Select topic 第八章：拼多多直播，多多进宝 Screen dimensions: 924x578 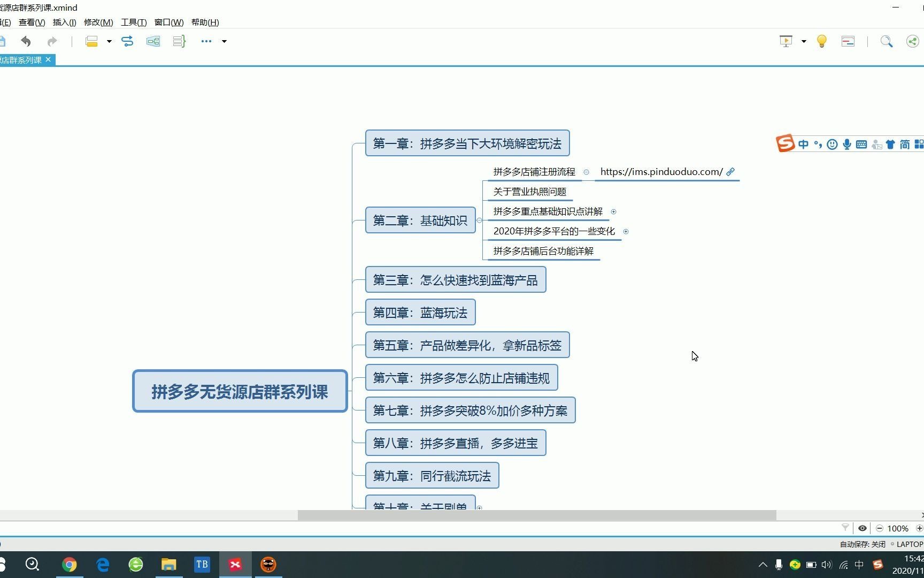click(456, 443)
